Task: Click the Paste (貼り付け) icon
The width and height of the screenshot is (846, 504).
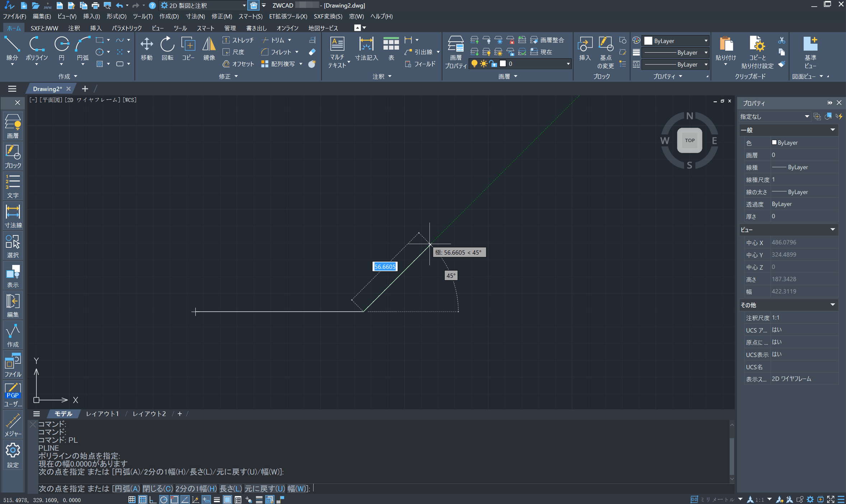Action: click(726, 48)
